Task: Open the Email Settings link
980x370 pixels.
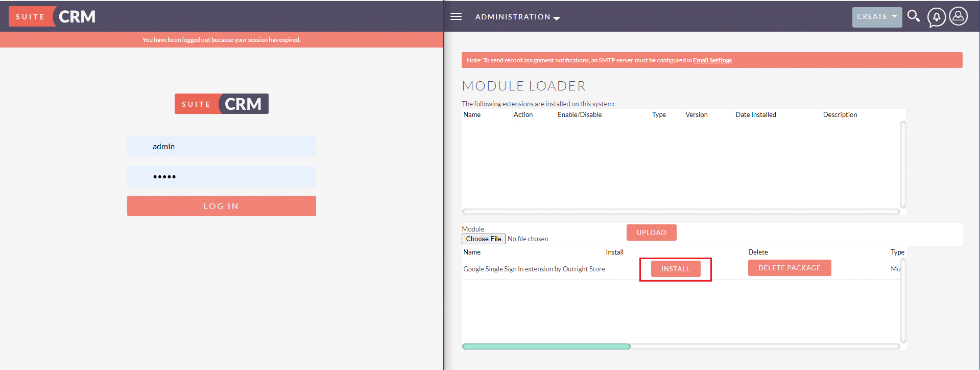Action: click(712, 60)
